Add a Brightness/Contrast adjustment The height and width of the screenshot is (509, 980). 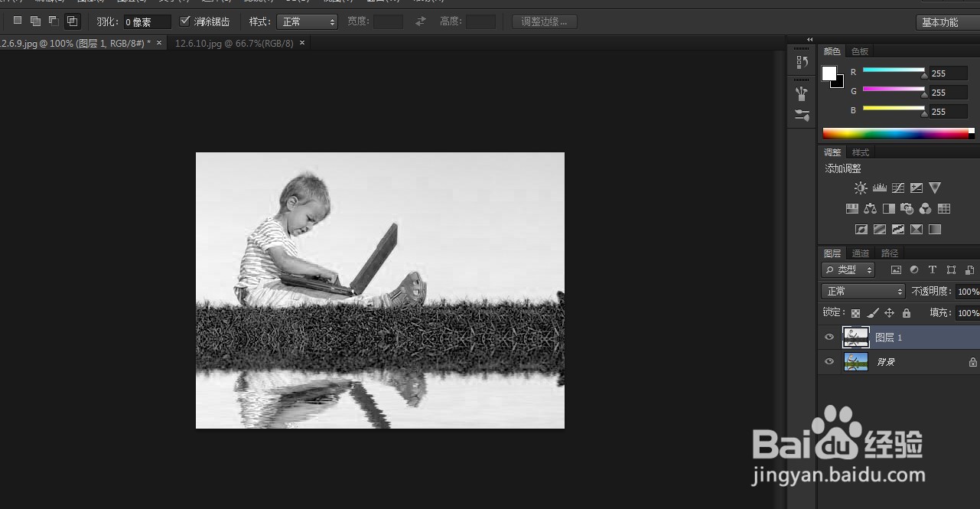click(861, 188)
